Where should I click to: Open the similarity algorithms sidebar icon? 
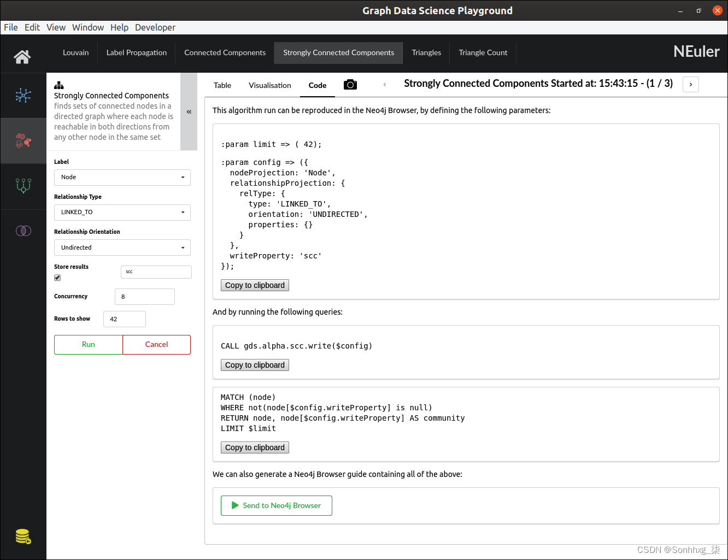(x=24, y=231)
